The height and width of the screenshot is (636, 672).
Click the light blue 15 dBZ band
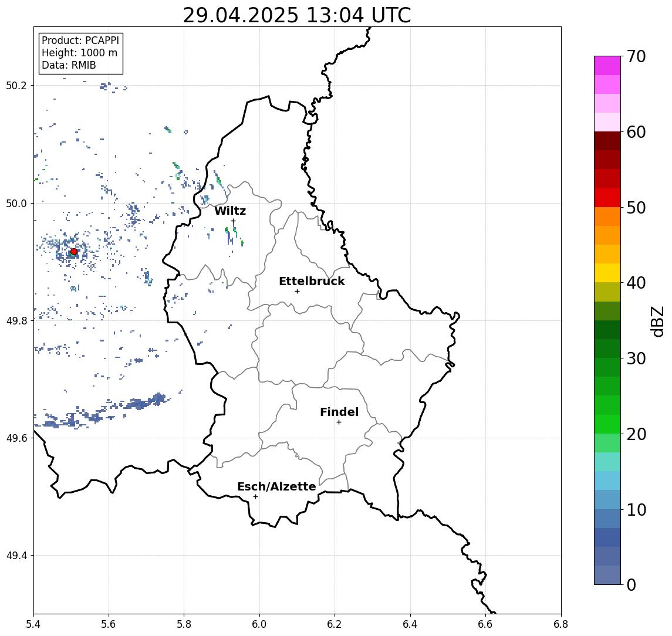tap(607, 481)
